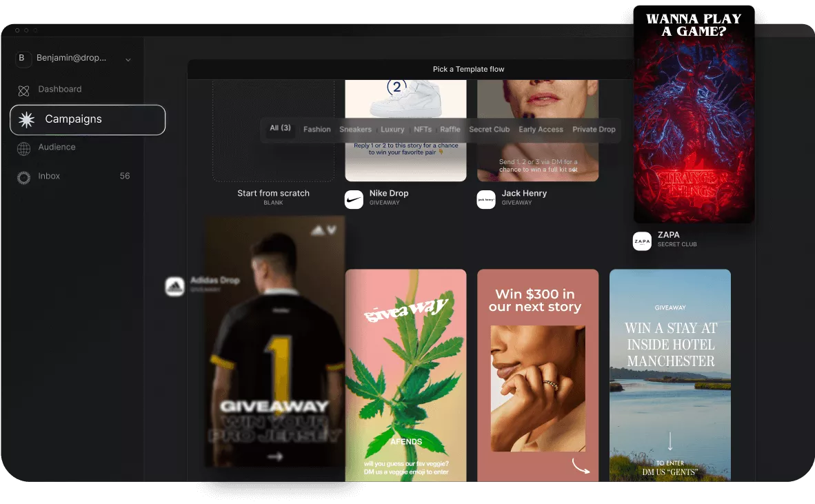Click the B account avatar
This screenshot has height=504, width=815.
[22, 58]
